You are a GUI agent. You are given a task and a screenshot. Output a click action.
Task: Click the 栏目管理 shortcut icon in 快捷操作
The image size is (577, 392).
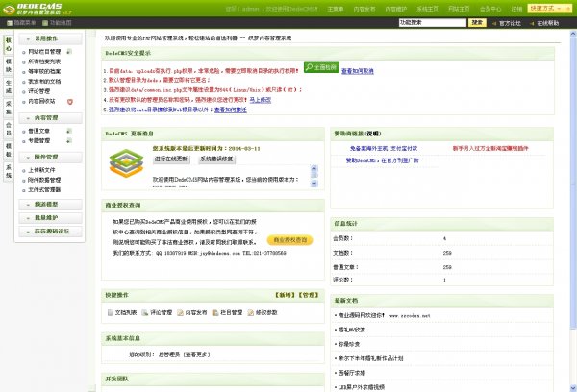point(215,312)
